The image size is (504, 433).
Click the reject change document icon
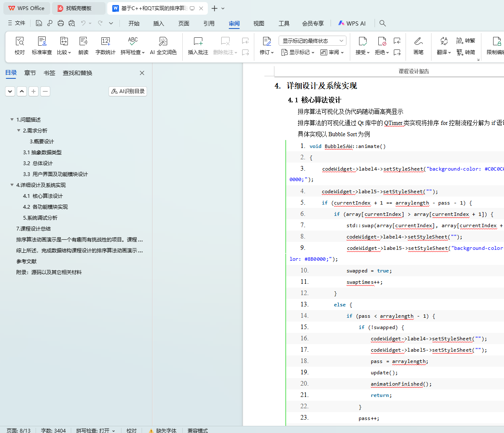382,41
